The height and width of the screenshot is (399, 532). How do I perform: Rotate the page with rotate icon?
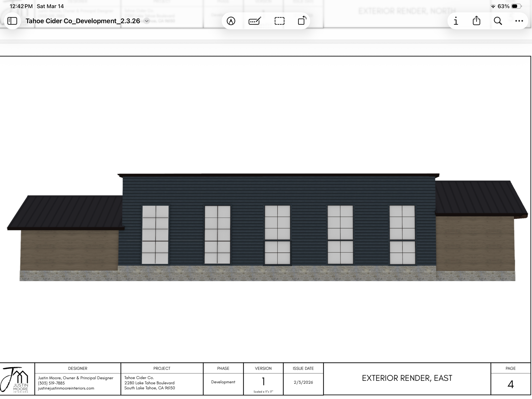pyautogui.click(x=302, y=21)
